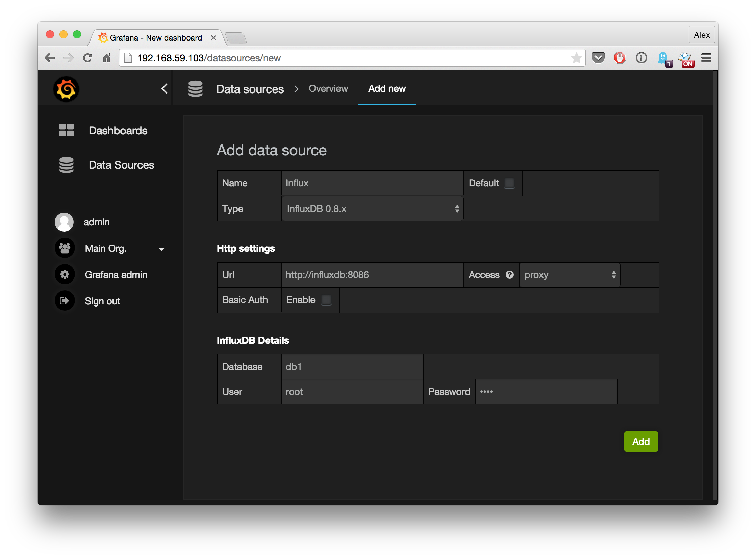Click the InfluxDB Details heading text
The width and height of the screenshot is (756, 559).
pos(253,340)
